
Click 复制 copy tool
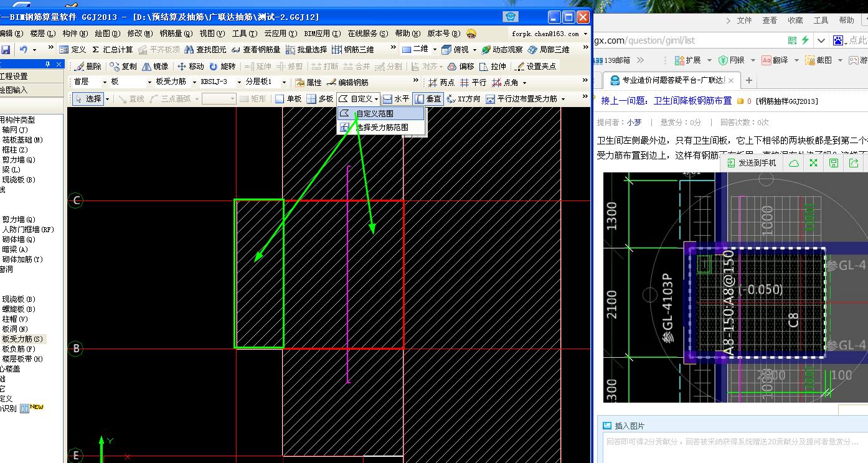coord(123,66)
